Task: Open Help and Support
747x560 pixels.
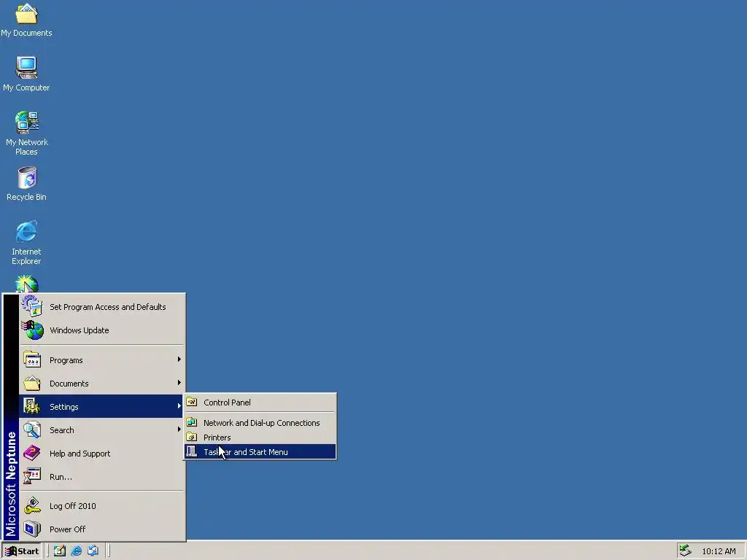Action: (x=101, y=454)
